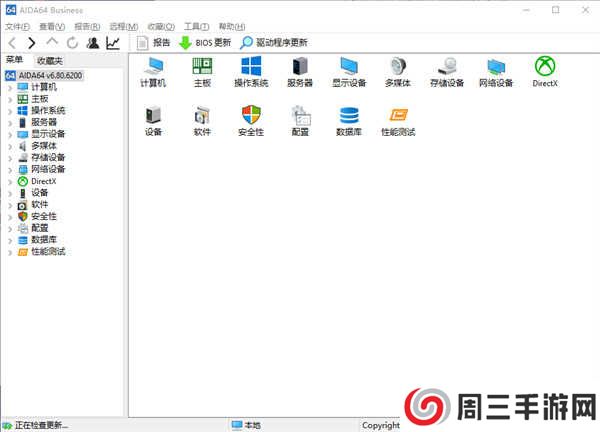Open the 安全性 shield icon in main panel
The width and height of the screenshot is (600, 432).
pos(251,118)
